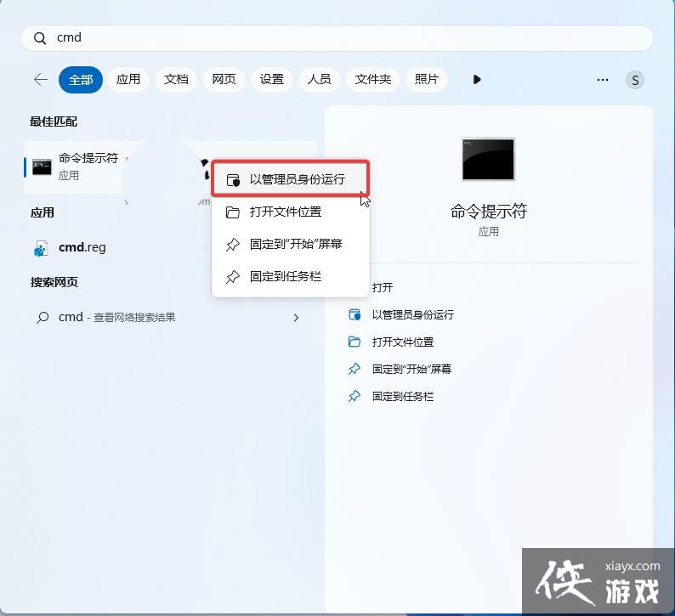Click the cmd.reg registry file icon
Viewport: 675px width, 616px height.
pos(41,248)
